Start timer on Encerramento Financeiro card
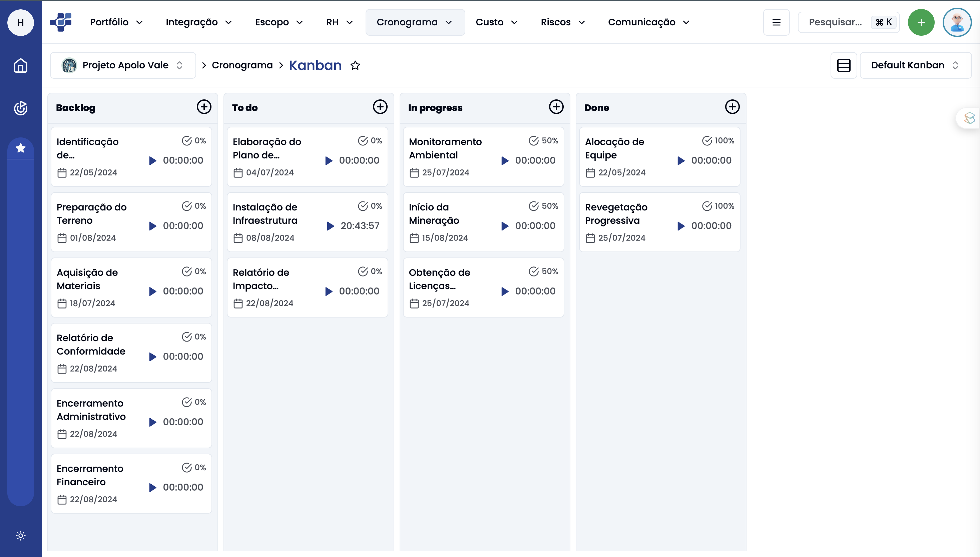The image size is (980, 557). pyautogui.click(x=153, y=487)
